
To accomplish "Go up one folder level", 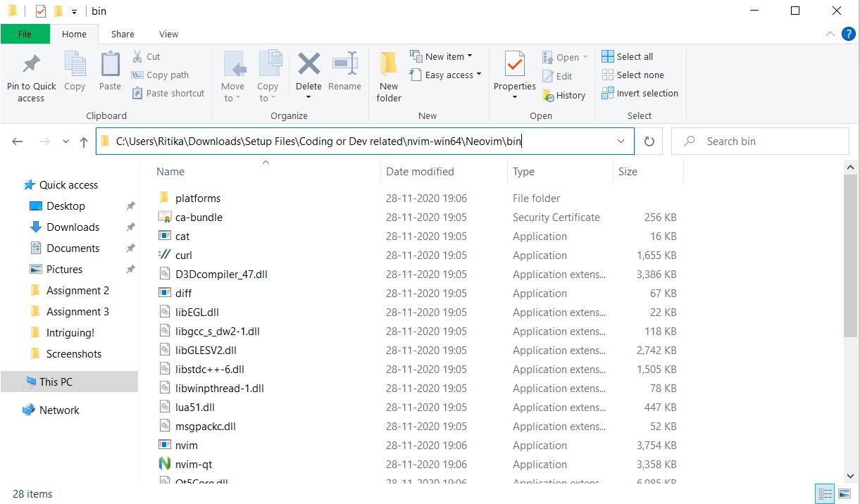I will (84, 141).
